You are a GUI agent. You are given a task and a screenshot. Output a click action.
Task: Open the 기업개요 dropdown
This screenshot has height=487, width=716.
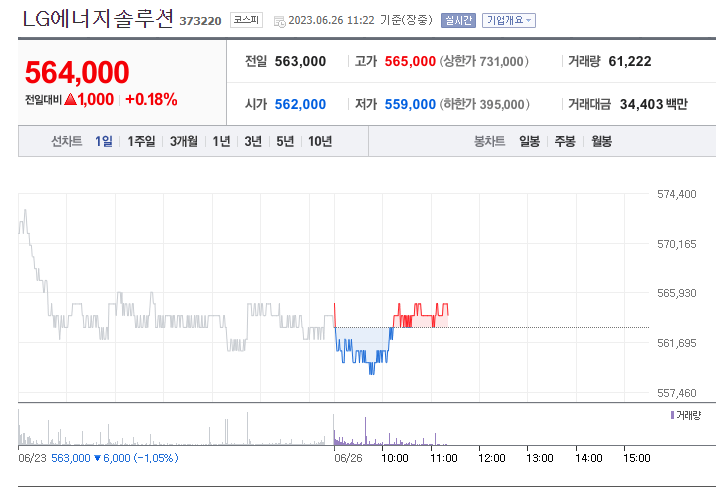click(509, 21)
